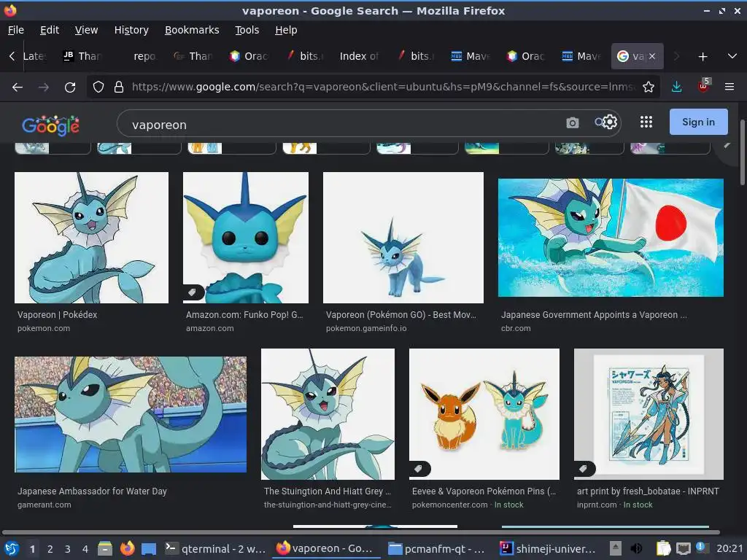Click the horizontal page scrollbar
This screenshot has width=747, height=560.
point(360,532)
